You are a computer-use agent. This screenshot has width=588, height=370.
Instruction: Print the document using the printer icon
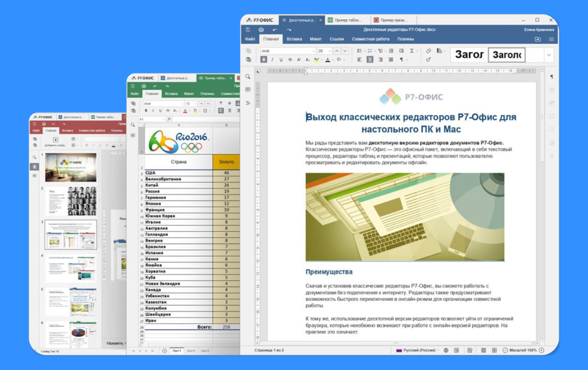pyautogui.click(x=261, y=30)
